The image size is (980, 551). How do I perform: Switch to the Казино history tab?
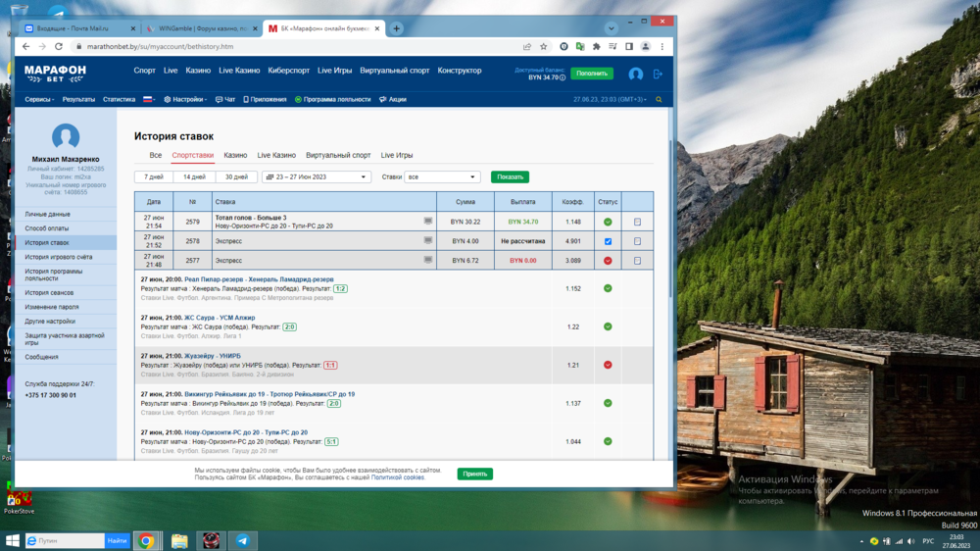tap(235, 155)
